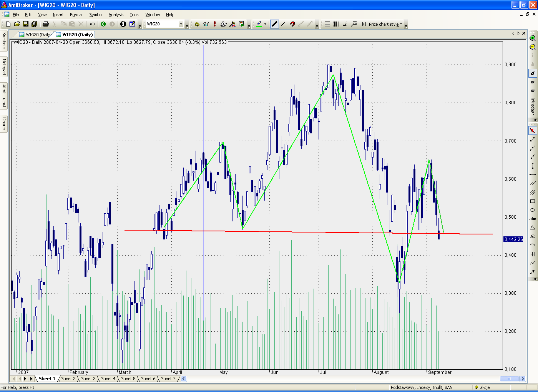Zoom out with the yellow magnifier
The width and height of the screenshot is (538, 392).
click(533, 47)
